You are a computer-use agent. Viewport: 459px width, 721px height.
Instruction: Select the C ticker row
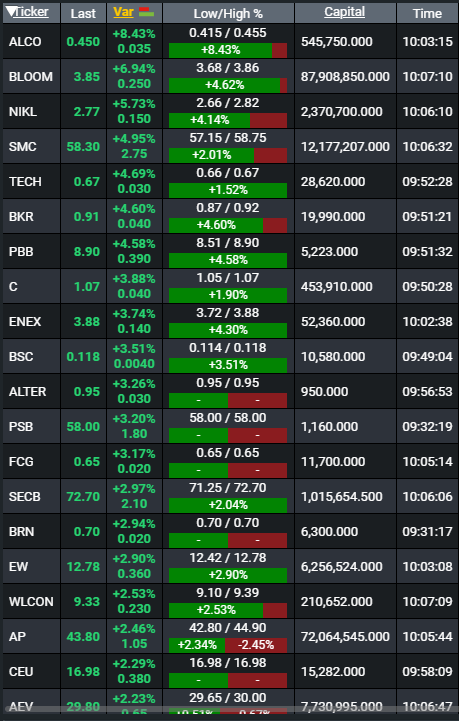coord(230,286)
